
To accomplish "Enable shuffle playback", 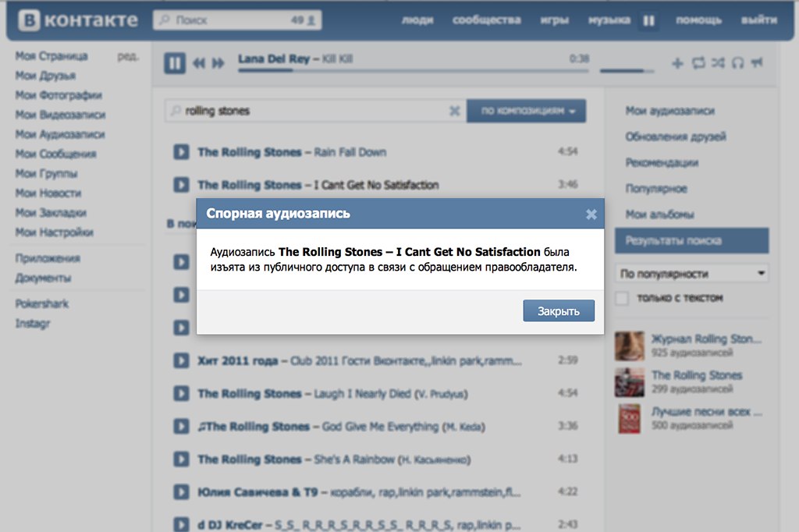I will [718, 63].
